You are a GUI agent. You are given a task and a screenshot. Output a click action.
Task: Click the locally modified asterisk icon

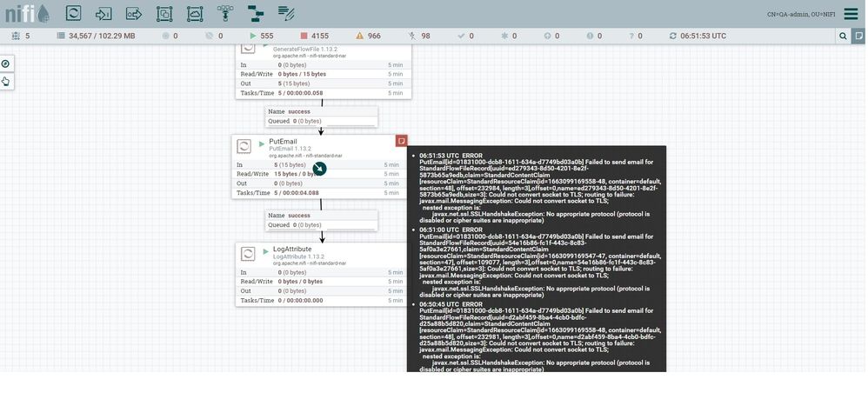coord(504,36)
